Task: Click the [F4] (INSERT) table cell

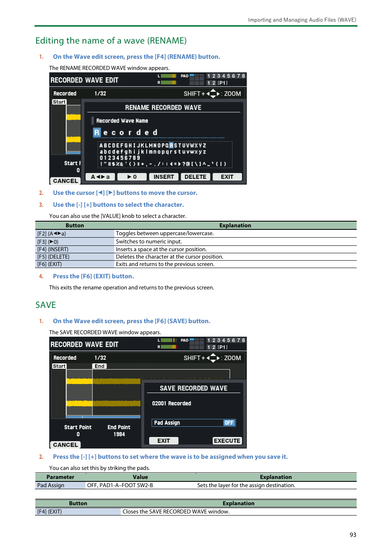Action: point(75,250)
